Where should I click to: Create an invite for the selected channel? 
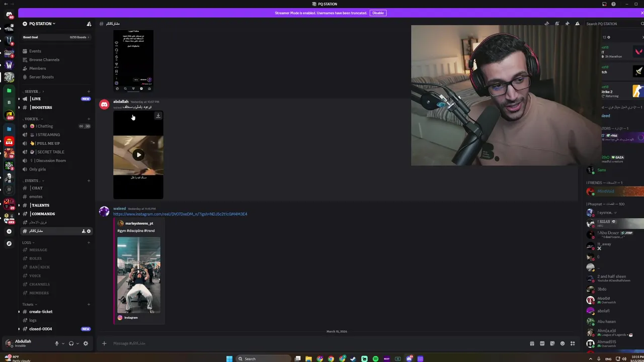coord(83,231)
